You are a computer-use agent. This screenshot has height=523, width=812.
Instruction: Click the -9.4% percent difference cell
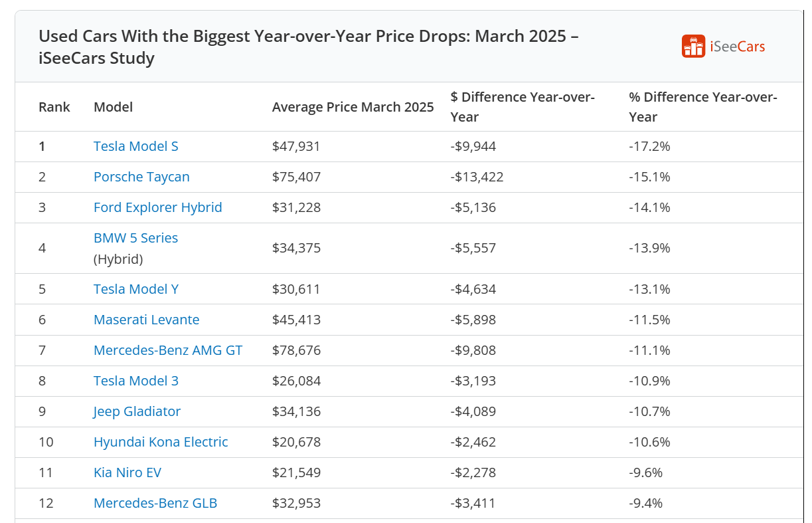pyautogui.click(x=646, y=503)
